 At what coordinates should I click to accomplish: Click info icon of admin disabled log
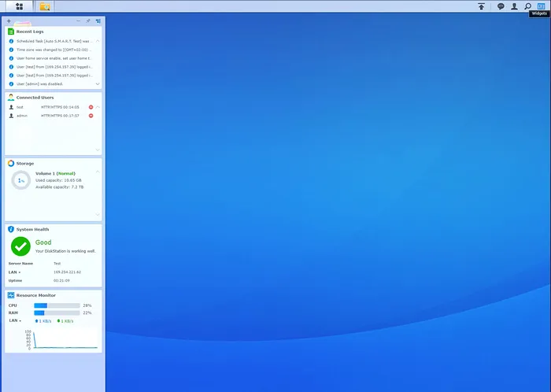click(11, 84)
